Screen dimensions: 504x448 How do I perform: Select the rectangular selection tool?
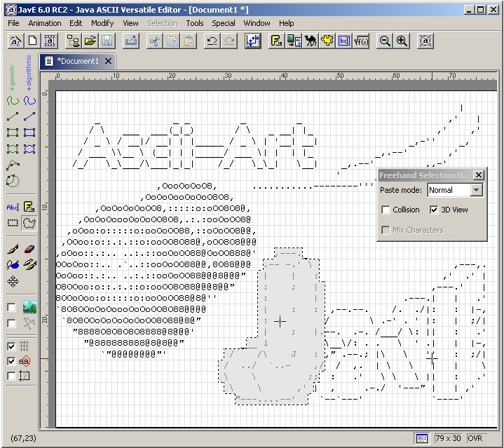coord(13,223)
